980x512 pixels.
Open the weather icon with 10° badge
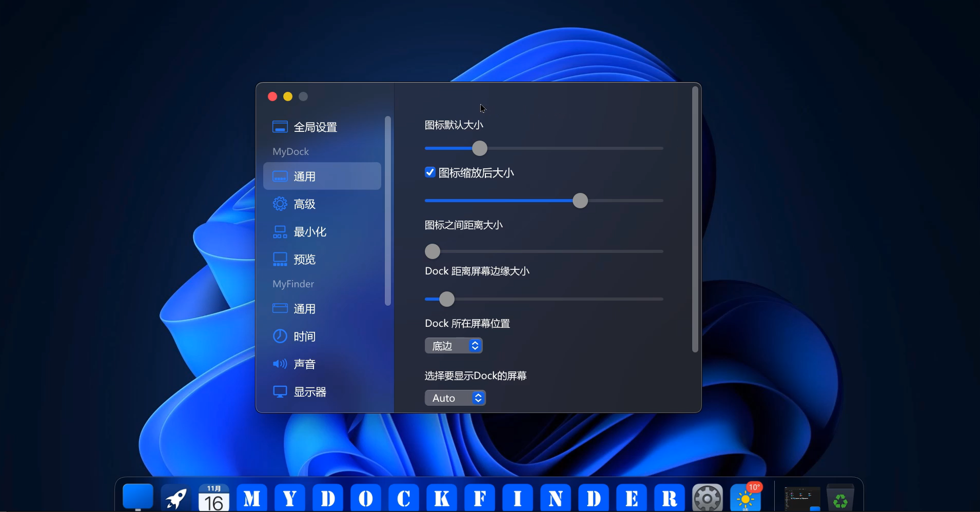746,498
